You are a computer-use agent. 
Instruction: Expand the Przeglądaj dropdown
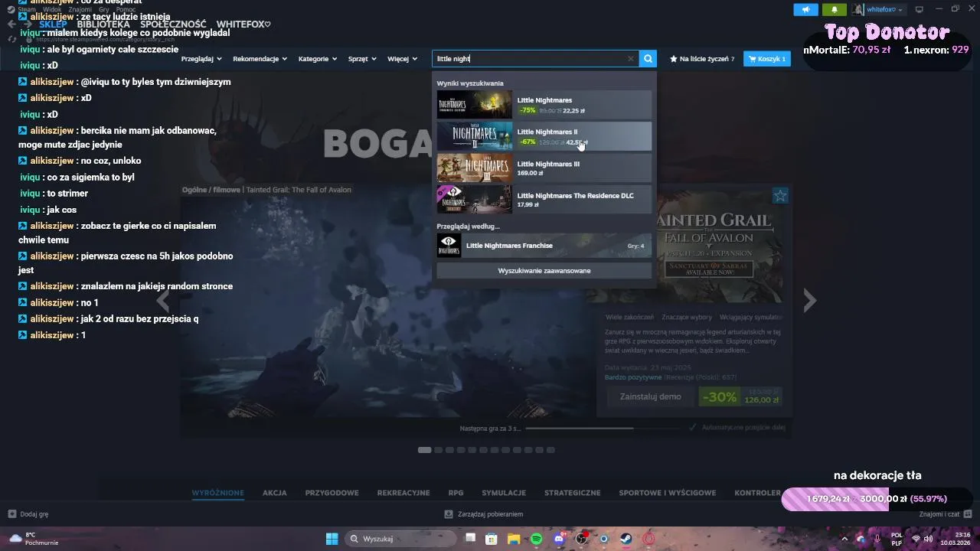coord(201,58)
